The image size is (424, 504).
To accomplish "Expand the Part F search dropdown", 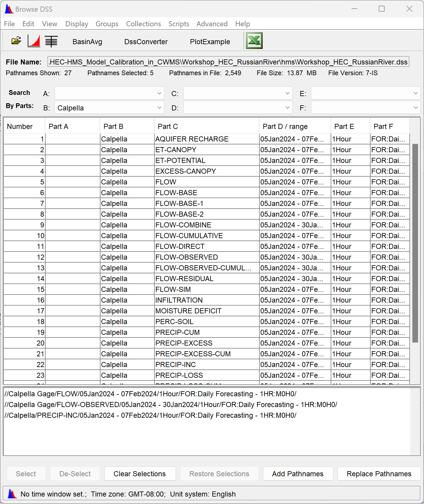I will pos(416,107).
